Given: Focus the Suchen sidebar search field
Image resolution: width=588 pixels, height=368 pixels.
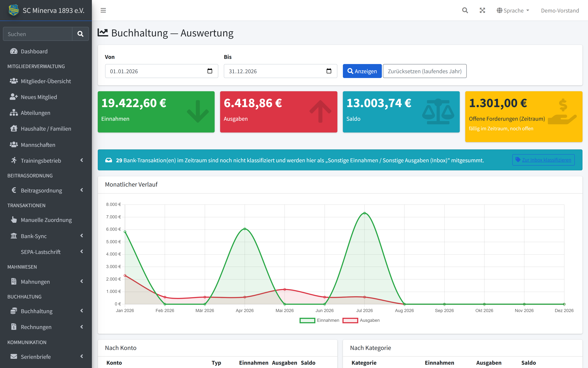Looking at the screenshot, I should 38,34.
